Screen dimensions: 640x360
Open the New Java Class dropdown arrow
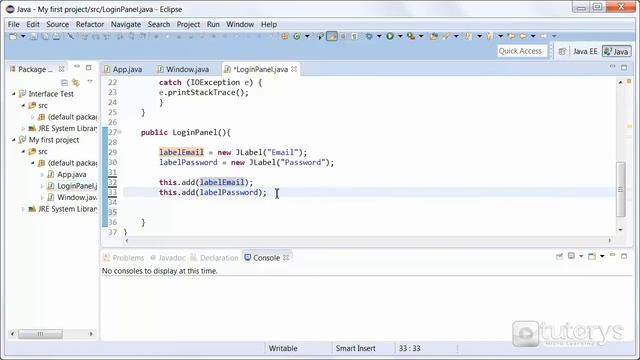pyautogui.click(x=307, y=37)
